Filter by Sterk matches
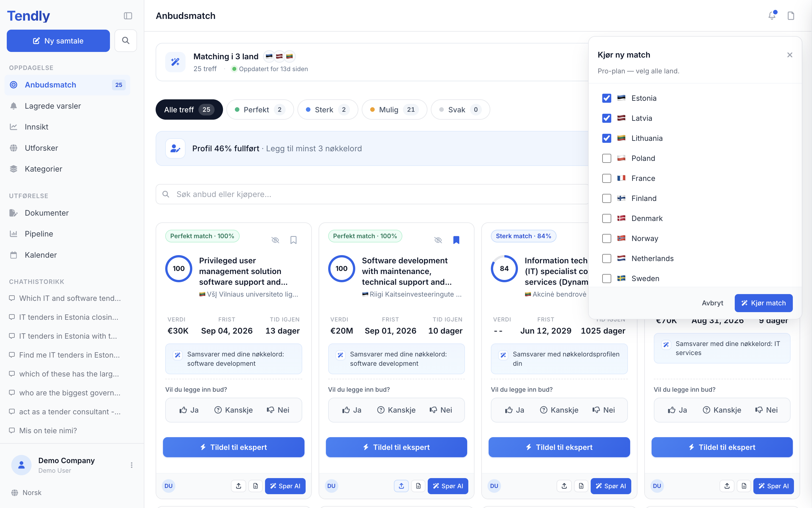 pos(328,110)
